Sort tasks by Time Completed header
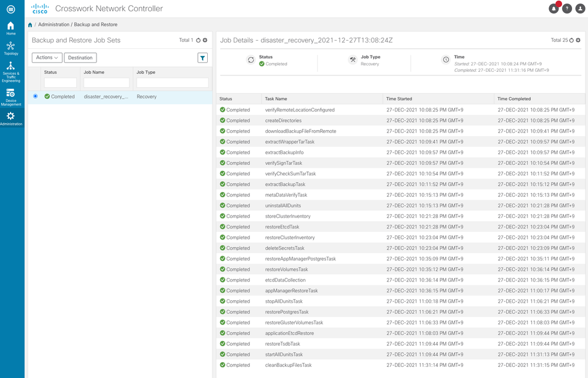588x378 pixels. tap(514, 99)
